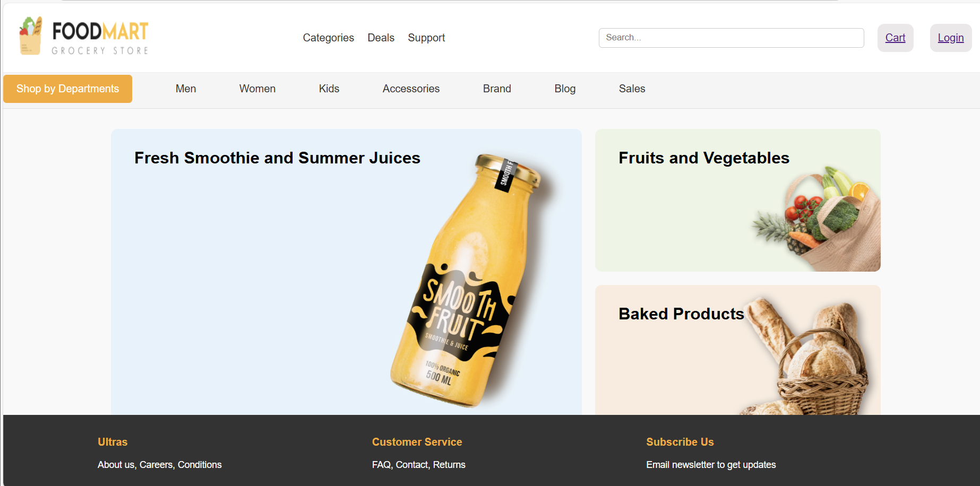The width and height of the screenshot is (980, 486).
Task: Open the Fruits and Vegetables card
Action: [x=737, y=200]
